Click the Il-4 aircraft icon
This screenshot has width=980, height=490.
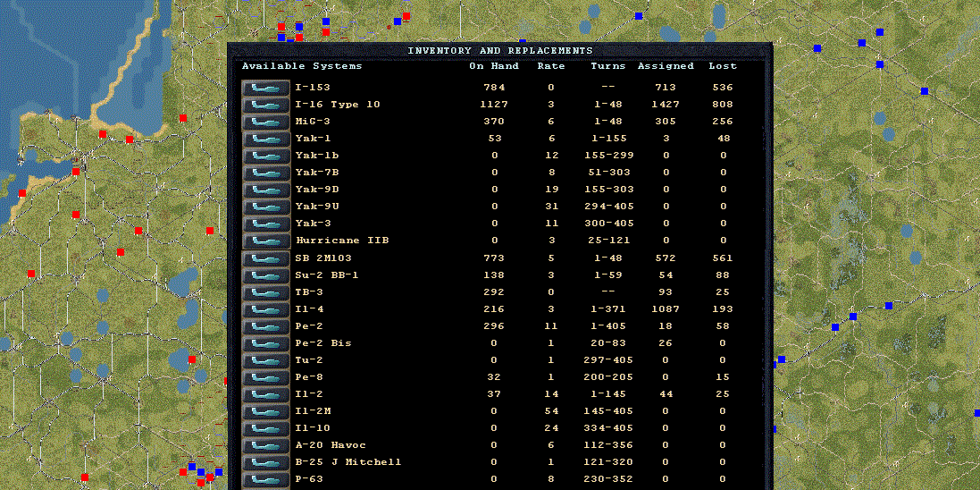[266, 309]
